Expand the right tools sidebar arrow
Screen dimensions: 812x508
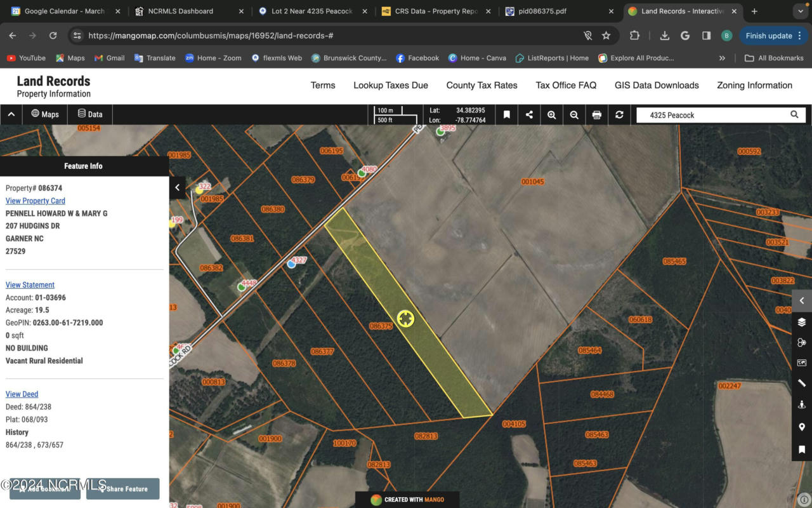coord(802,301)
